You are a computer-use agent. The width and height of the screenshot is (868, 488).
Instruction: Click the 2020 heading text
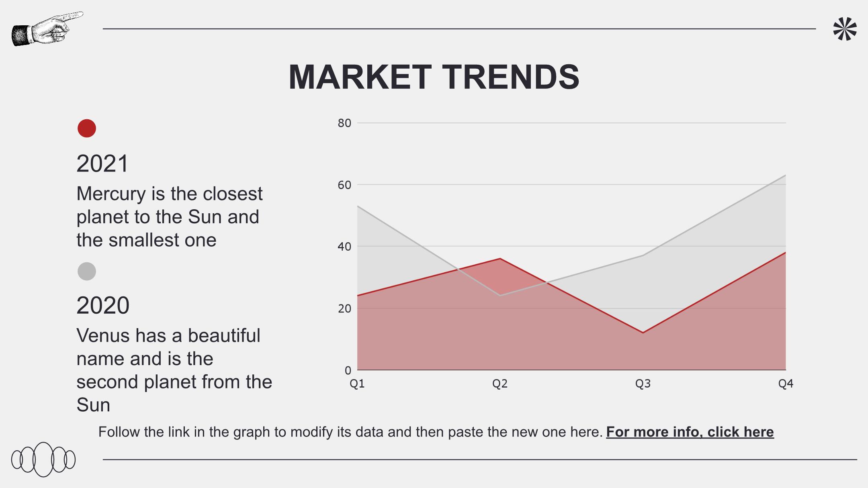[x=103, y=306]
